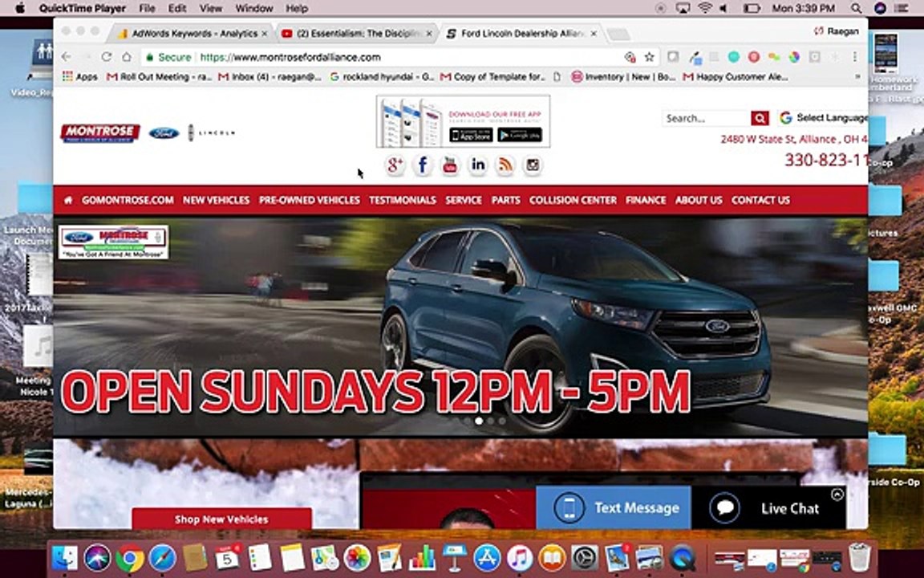Click the App Store download badge
Screen dimensions: 924x578
point(471,135)
